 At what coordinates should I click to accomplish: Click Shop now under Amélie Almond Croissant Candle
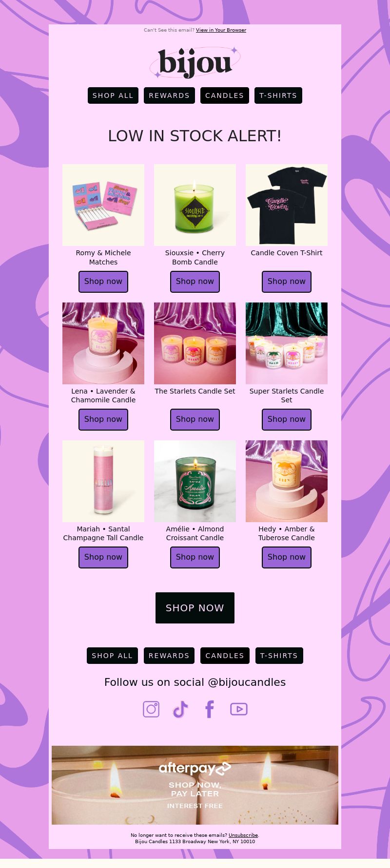coord(195,557)
